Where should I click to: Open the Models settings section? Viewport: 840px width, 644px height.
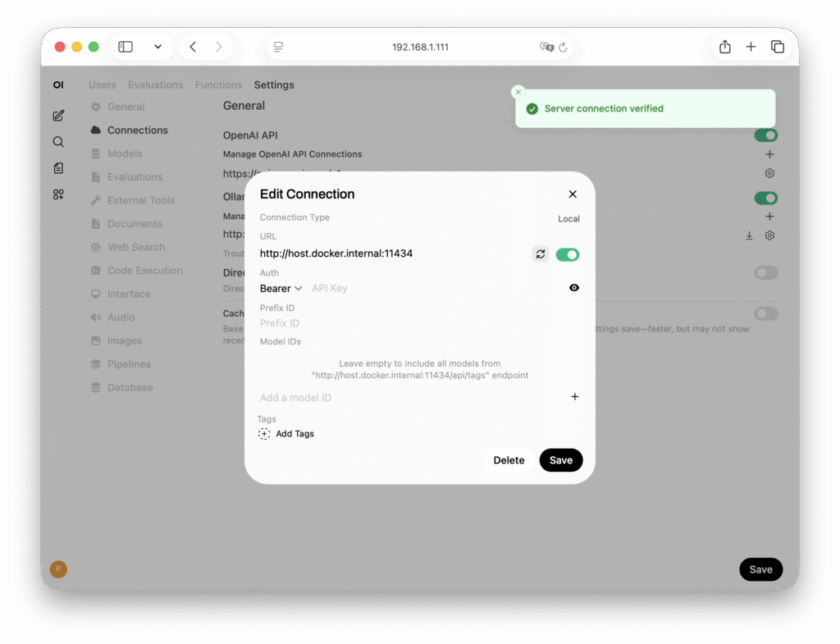125,153
